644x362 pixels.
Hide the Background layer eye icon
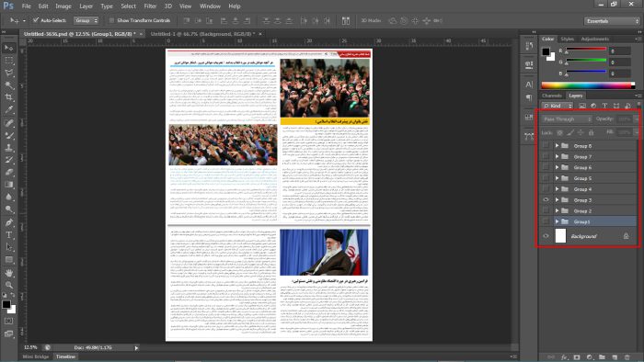click(x=546, y=236)
